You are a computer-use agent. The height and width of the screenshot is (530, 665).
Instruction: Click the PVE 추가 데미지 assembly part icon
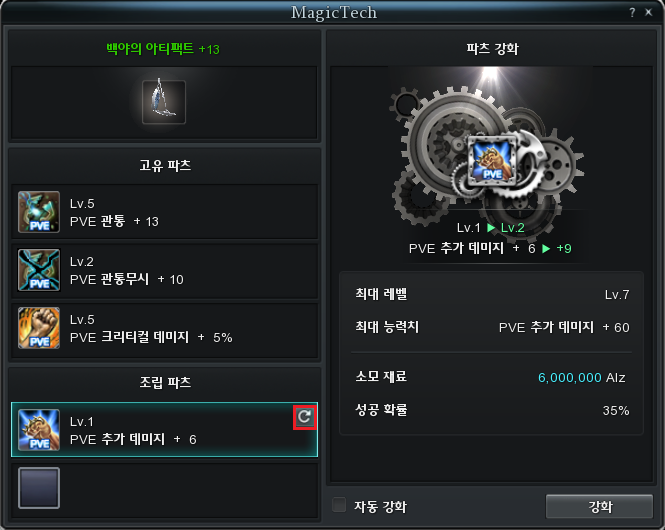[x=39, y=430]
